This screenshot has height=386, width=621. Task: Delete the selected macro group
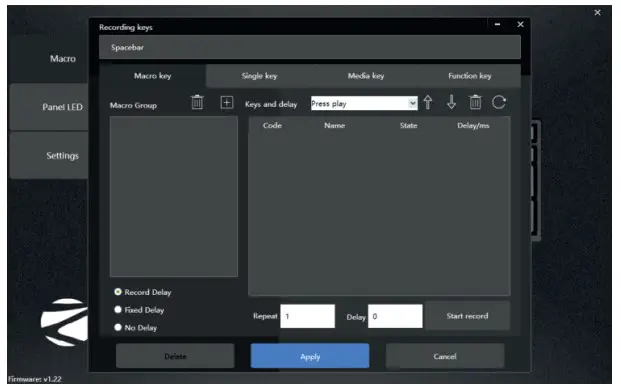(x=197, y=103)
